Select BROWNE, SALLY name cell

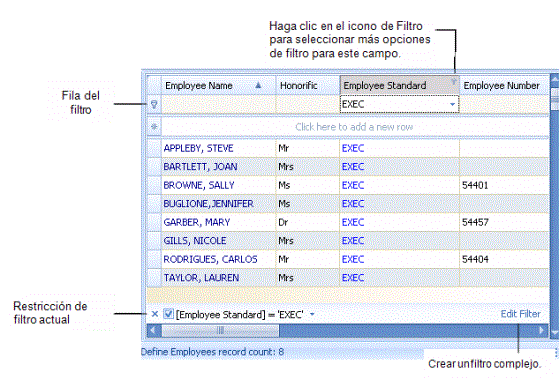coord(219,185)
